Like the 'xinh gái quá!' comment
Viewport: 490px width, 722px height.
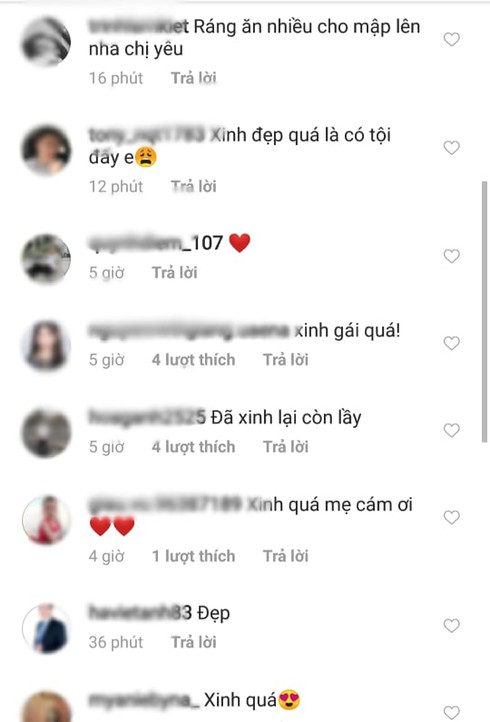pos(452,343)
